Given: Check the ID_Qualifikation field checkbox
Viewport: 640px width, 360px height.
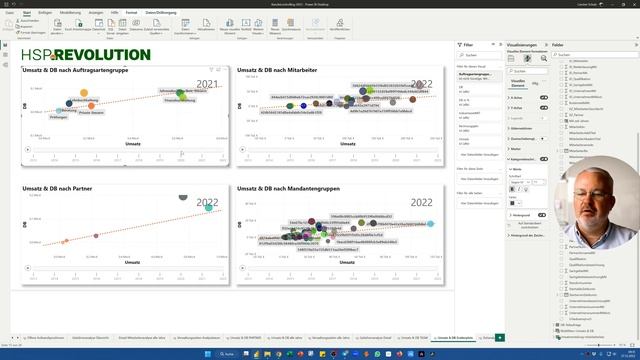Looking at the screenshot, I should tap(561, 79).
